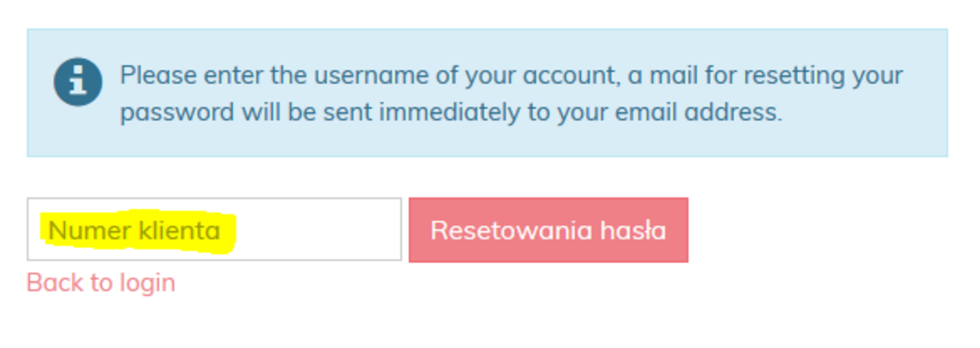Hit the pink reset password button
This screenshot has height=348, width=980.
tap(548, 229)
